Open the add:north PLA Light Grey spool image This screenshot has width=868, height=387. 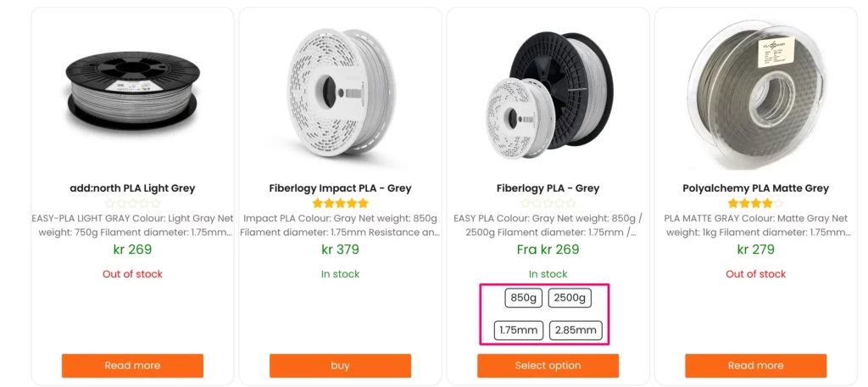pyautogui.click(x=132, y=91)
